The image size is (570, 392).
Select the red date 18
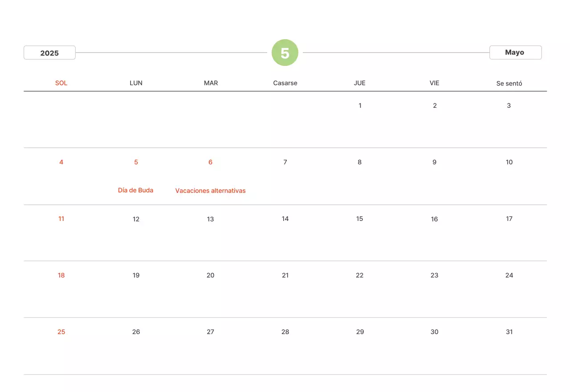[61, 275]
